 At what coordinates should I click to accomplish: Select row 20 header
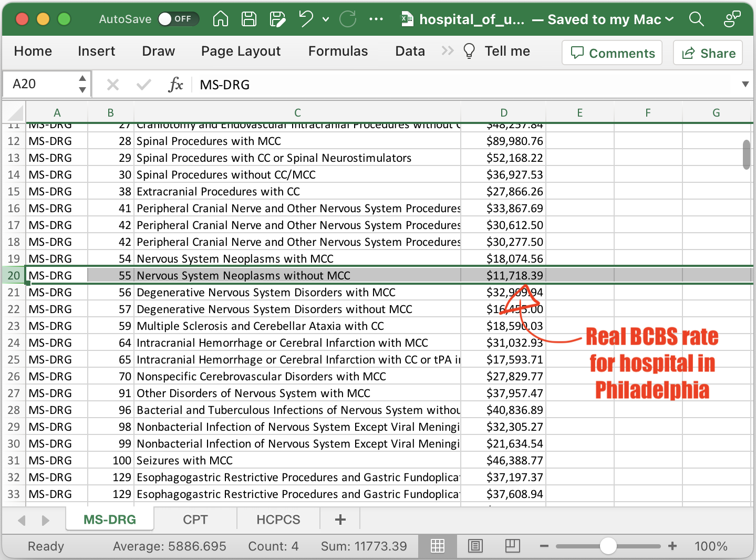(14, 275)
